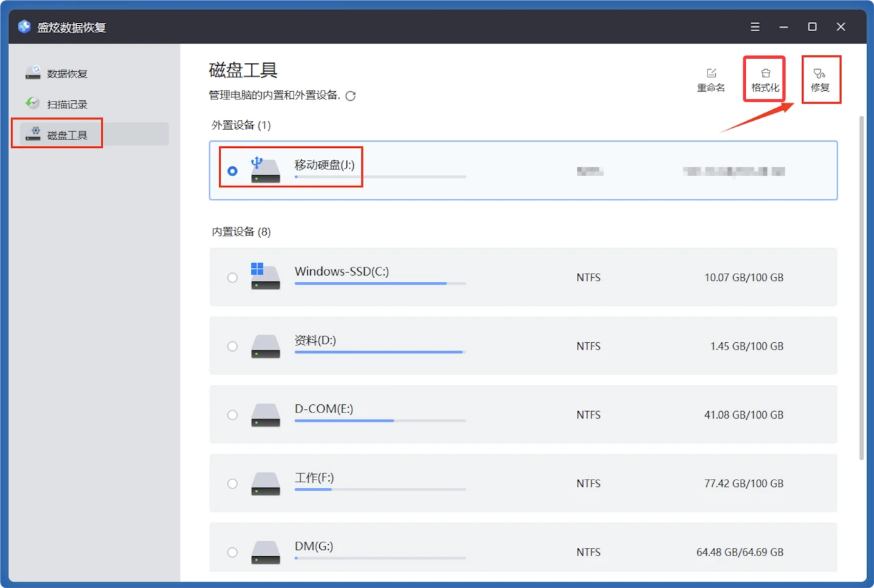Click the DM(G:) drive name

point(314,546)
